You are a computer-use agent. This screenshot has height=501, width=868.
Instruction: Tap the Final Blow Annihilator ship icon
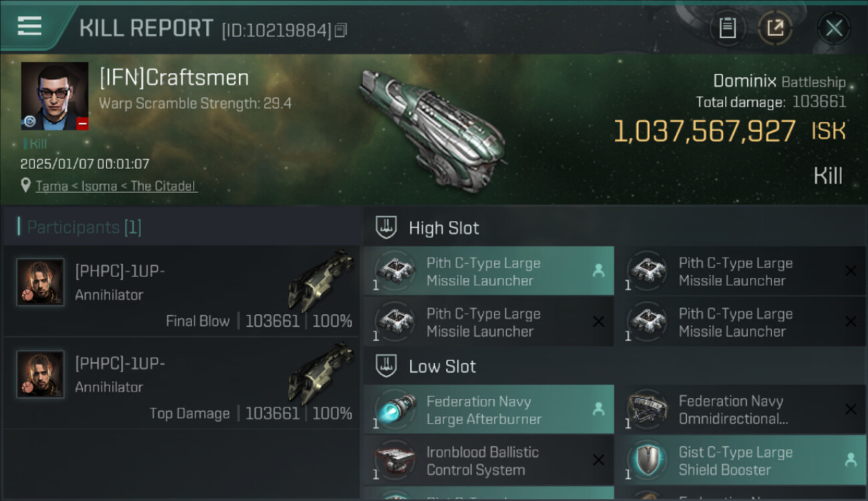point(320,280)
